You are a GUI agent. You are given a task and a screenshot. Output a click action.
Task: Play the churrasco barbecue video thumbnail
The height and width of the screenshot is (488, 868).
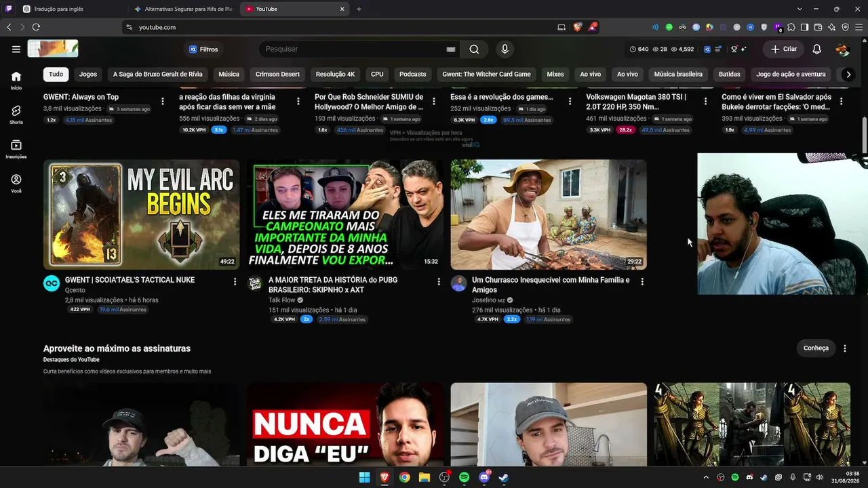point(548,214)
